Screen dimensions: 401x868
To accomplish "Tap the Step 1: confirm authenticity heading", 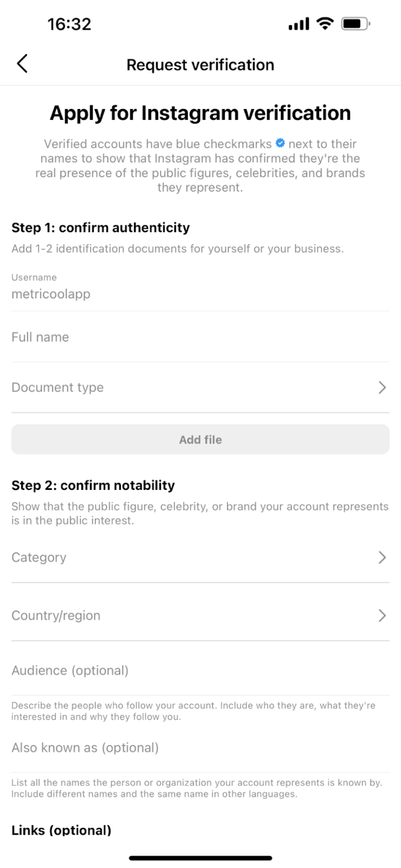I will click(x=101, y=228).
